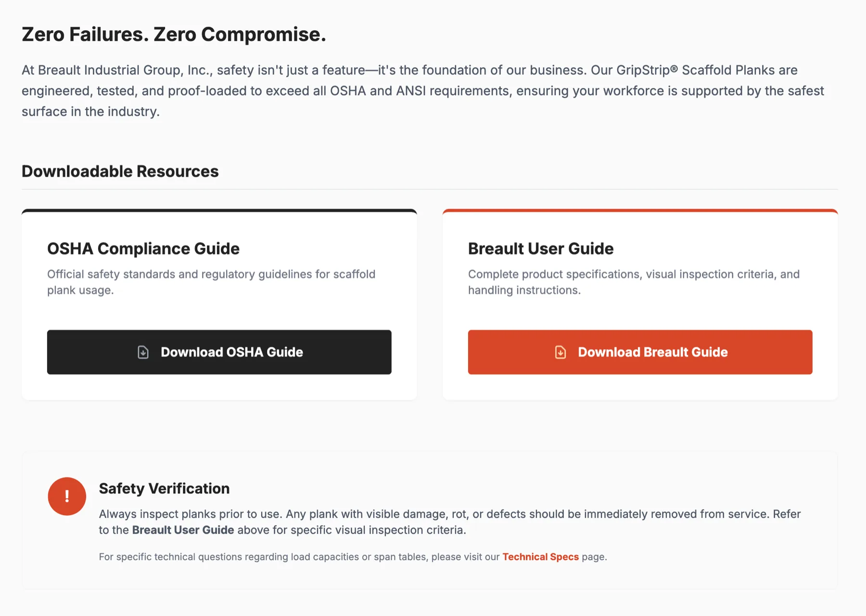
Task: Open the Technical Specs page link
Action: (541, 557)
